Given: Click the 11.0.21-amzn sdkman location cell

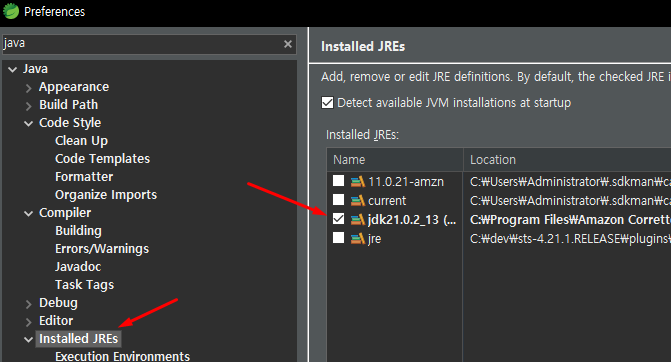Looking at the screenshot, I should tap(570, 182).
